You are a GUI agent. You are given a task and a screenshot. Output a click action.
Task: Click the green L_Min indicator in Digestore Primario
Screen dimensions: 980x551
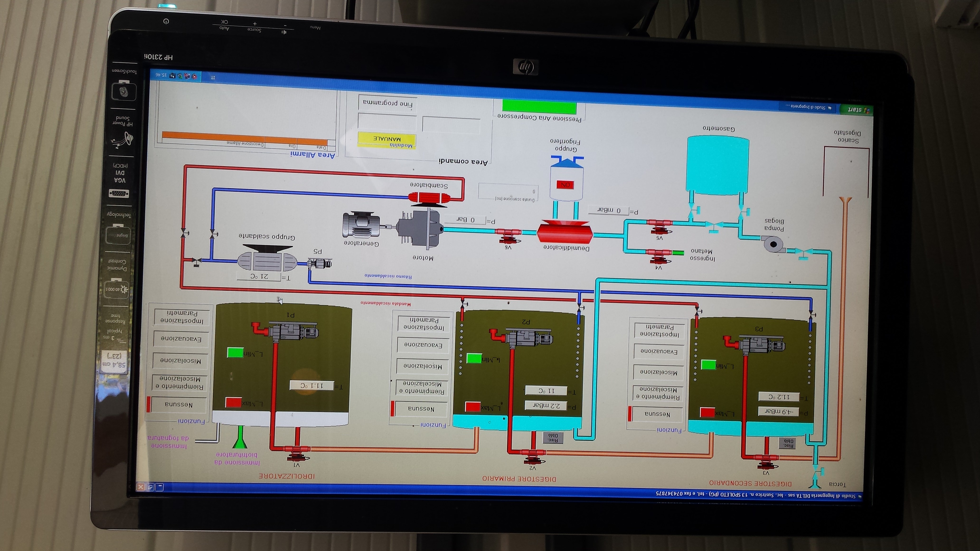pyautogui.click(x=474, y=358)
